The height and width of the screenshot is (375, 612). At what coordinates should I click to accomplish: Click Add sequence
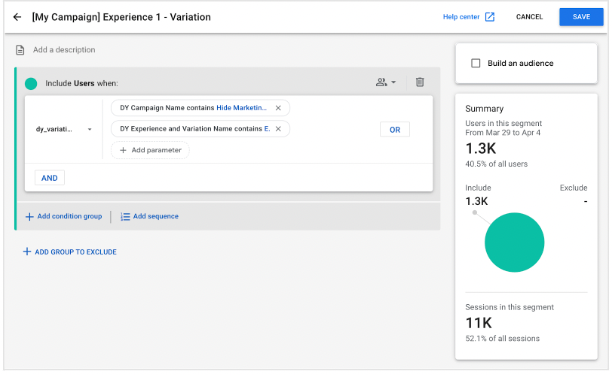pyautogui.click(x=149, y=216)
